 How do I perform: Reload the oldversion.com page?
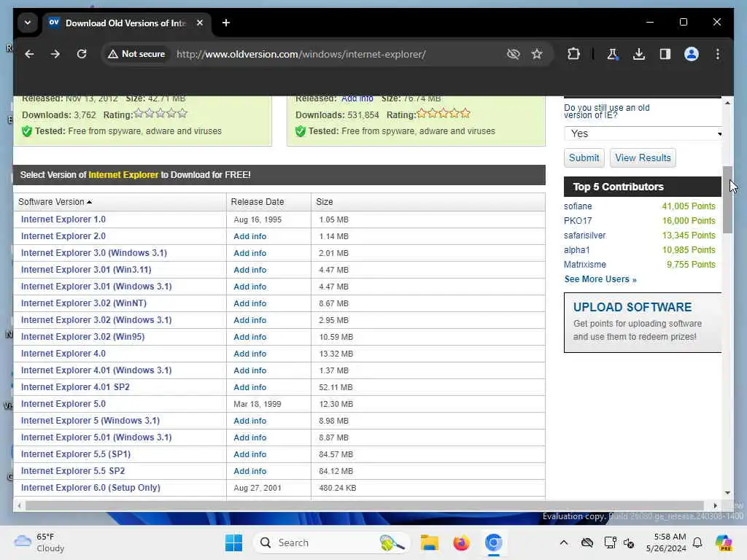82,54
